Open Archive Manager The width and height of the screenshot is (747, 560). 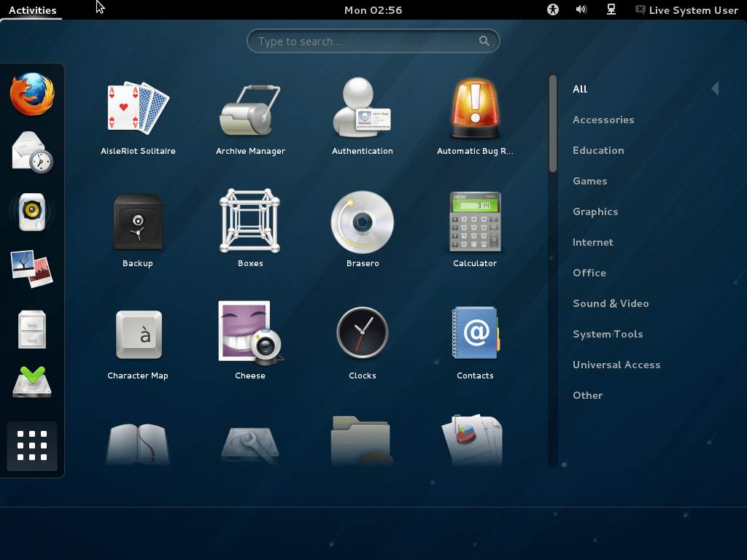coord(250,118)
